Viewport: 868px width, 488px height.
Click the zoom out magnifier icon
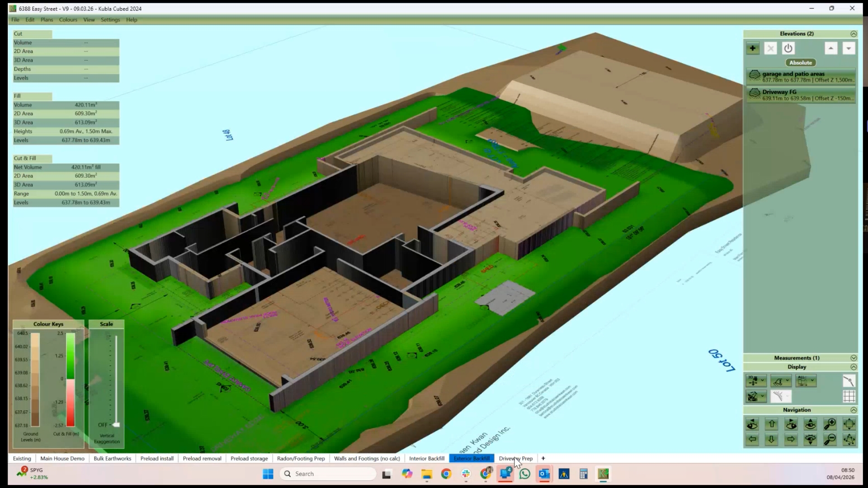coord(830,439)
